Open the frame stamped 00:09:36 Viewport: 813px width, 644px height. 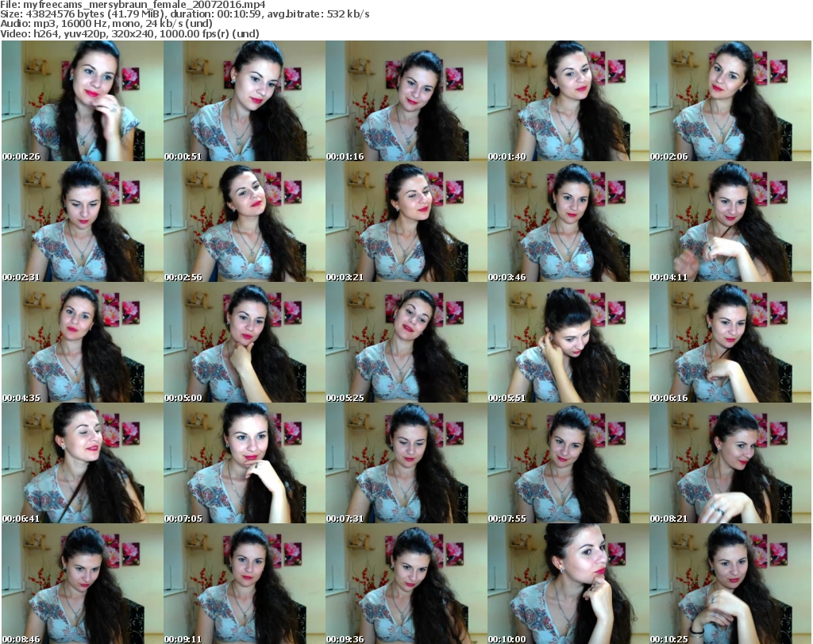click(x=406, y=584)
